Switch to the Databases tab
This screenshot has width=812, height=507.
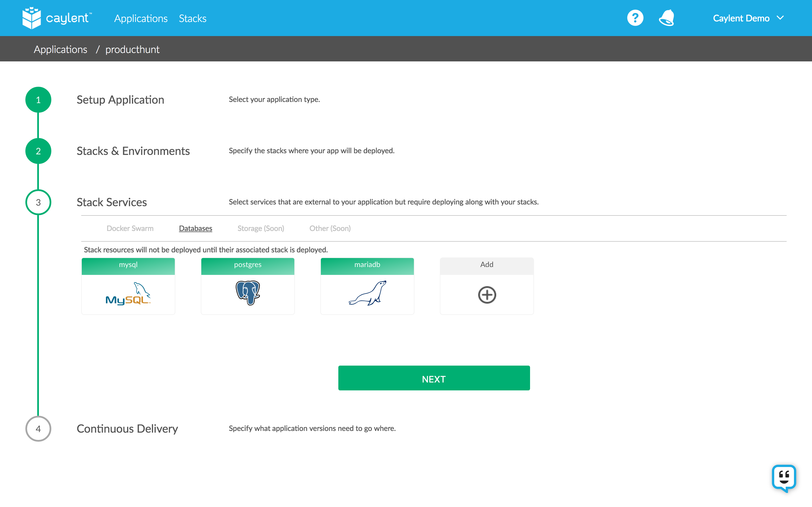(195, 228)
